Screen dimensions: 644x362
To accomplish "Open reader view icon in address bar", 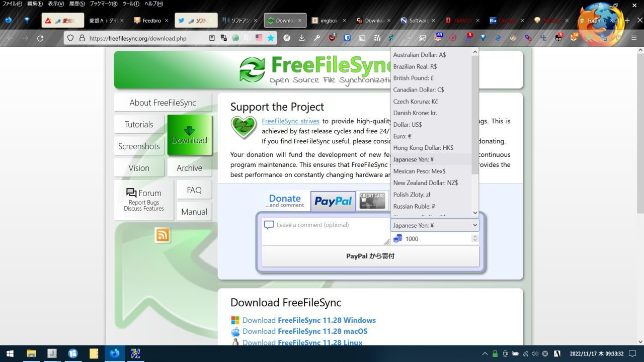I will point(212,38).
